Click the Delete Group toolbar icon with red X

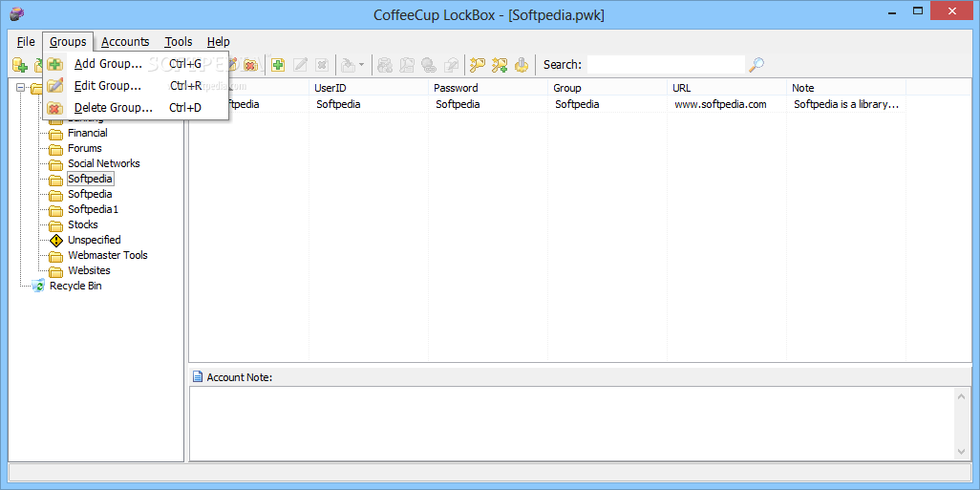(x=250, y=64)
